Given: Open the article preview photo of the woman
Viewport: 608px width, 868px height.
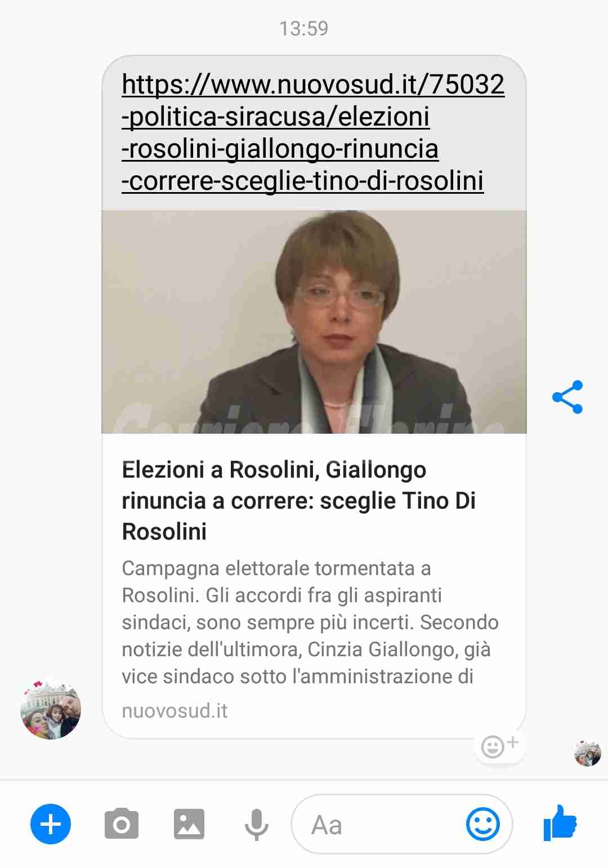Looking at the screenshot, I should click(314, 322).
